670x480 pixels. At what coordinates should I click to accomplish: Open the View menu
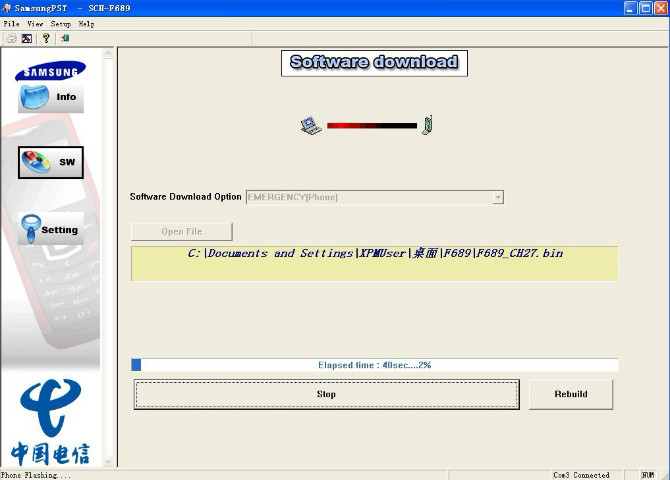pyautogui.click(x=35, y=24)
